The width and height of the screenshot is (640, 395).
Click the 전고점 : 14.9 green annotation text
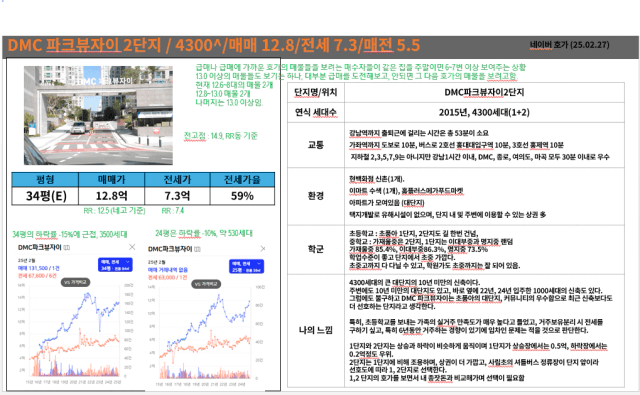point(220,136)
